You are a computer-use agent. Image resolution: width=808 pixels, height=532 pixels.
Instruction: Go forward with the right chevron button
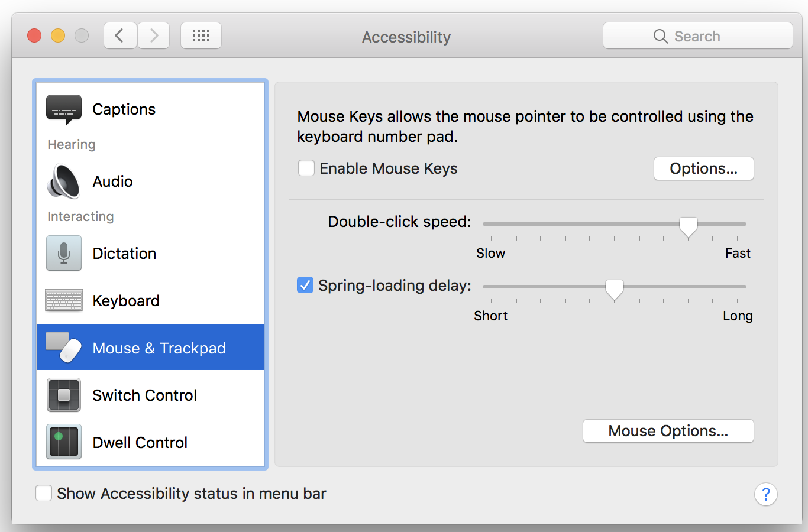(x=154, y=36)
